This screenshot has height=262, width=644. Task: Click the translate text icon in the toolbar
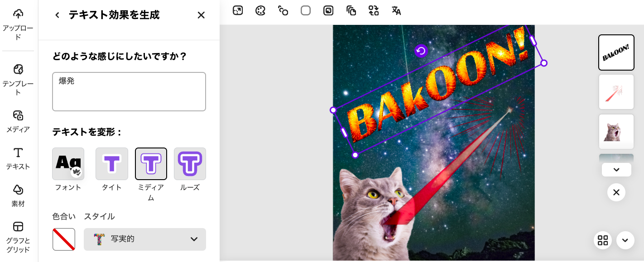pos(396,10)
